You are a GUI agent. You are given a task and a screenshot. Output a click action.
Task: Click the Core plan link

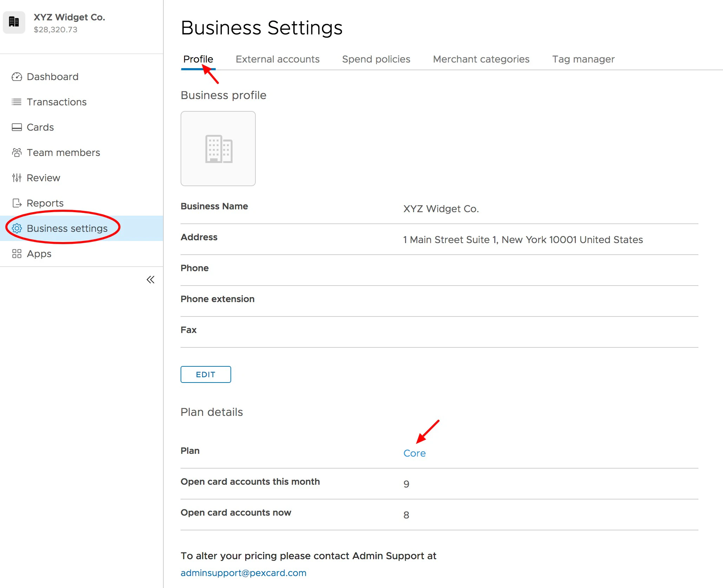tap(414, 453)
